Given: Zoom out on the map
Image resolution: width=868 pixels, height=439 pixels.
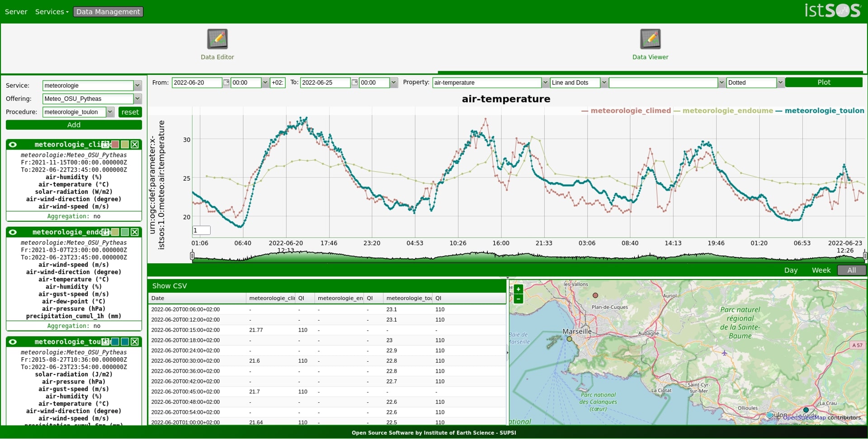Looking at the screenshot, I should [518, 299].
